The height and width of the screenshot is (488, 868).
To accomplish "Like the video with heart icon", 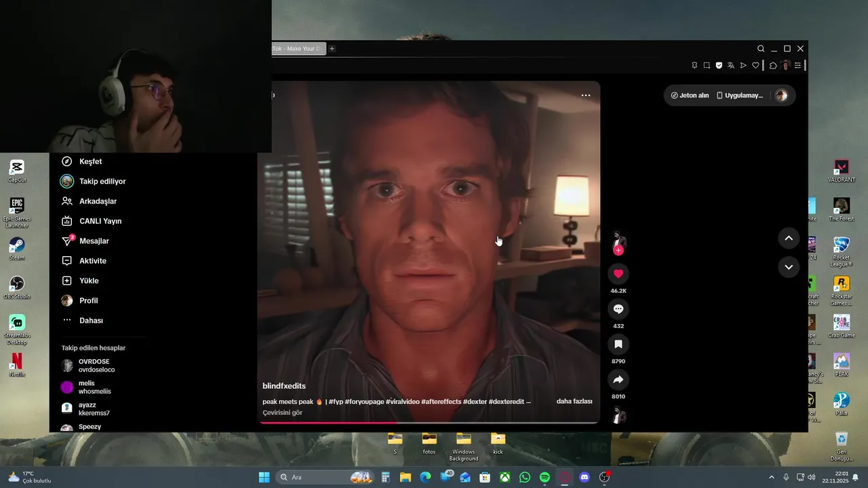I will [x=618, y=274].
